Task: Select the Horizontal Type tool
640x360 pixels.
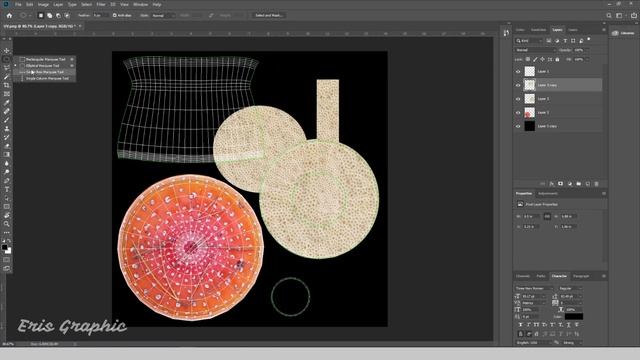Action: point(7,189)
